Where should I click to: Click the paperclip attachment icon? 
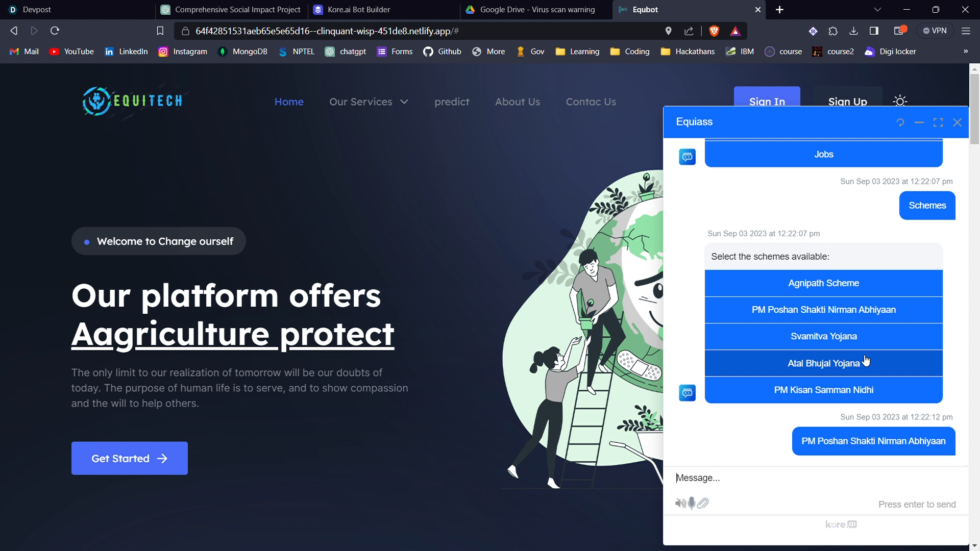tap(703, 504)
